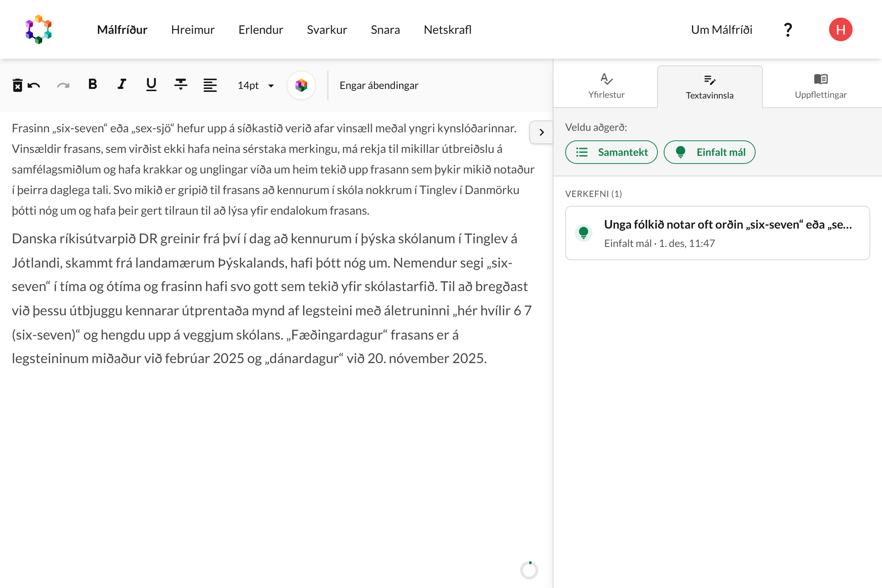Click the text alignment icon

point(210,86)
